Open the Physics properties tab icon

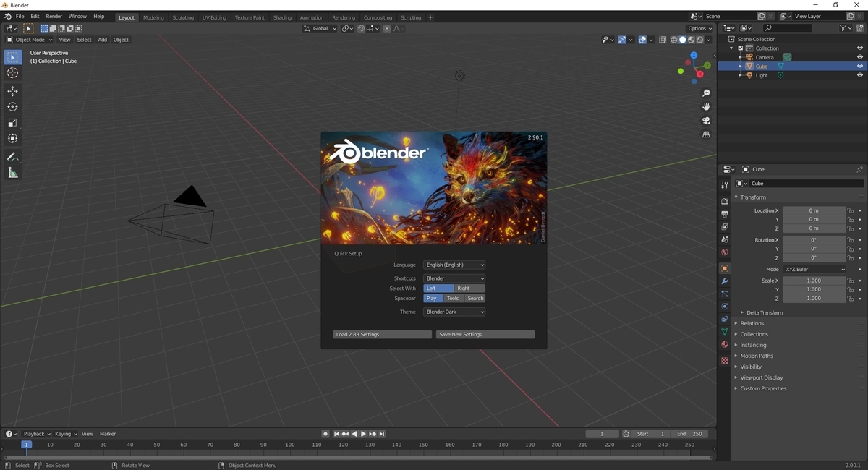click(724, 307)
